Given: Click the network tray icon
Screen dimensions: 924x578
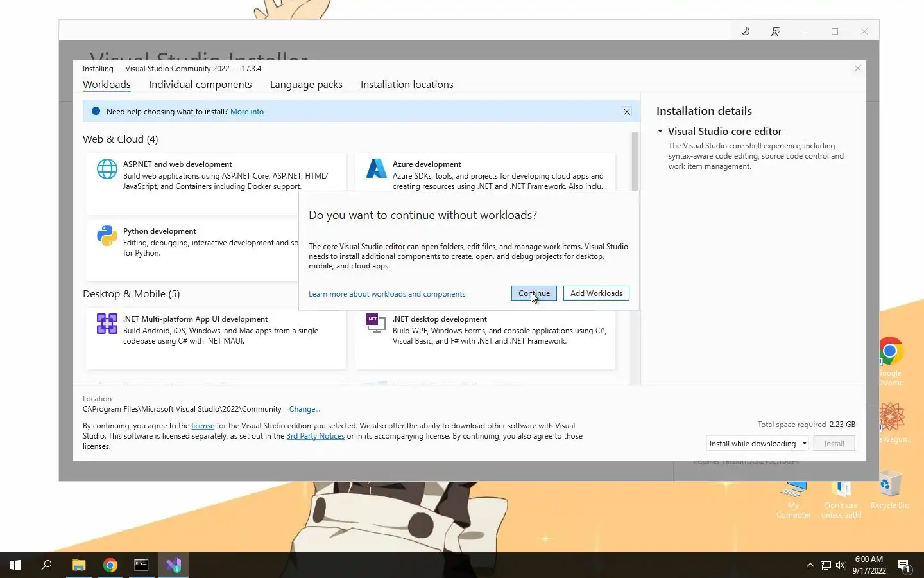Looking at the screenshot, I should coord(826,565).
